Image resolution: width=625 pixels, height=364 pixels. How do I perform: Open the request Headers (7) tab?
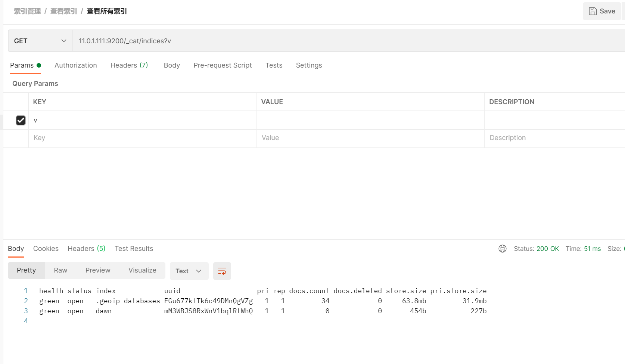coord(129,65)
